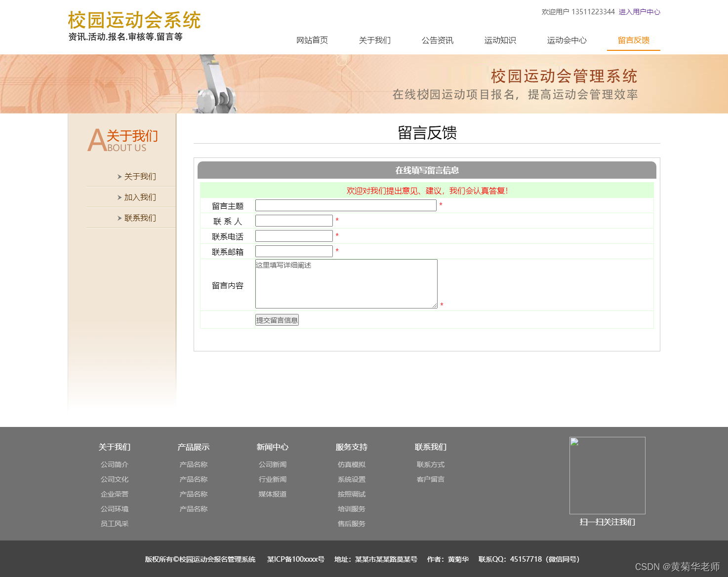Open 加入我们 in left sidebar

click(140, 197)
